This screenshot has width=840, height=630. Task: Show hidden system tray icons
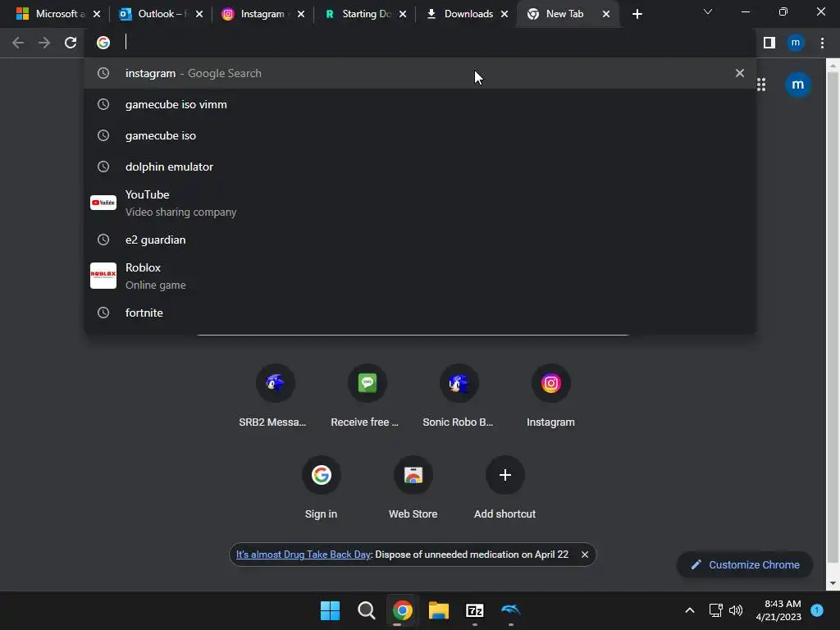[690, 610]
